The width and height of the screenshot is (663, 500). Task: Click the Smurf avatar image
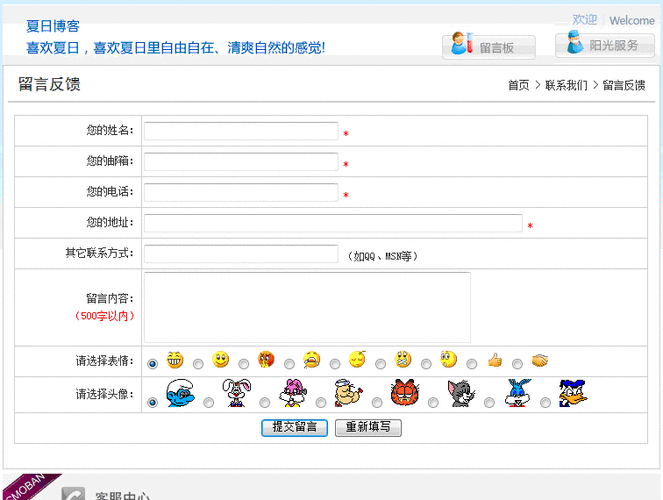point(181,393)
